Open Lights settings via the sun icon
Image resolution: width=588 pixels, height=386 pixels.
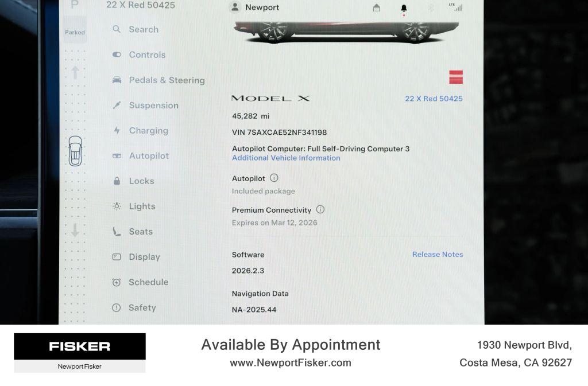click(117, 206)
